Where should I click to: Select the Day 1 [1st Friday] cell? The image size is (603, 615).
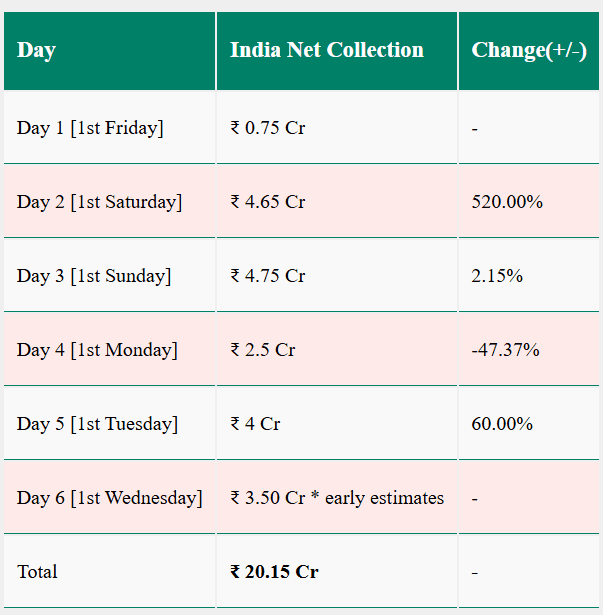(x=90, y=128)
